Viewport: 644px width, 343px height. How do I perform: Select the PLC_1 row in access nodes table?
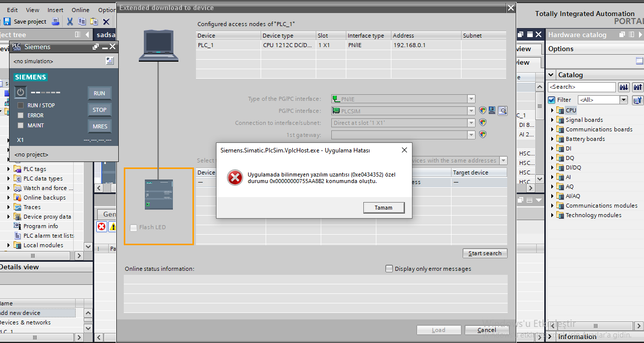coord(351,45)
